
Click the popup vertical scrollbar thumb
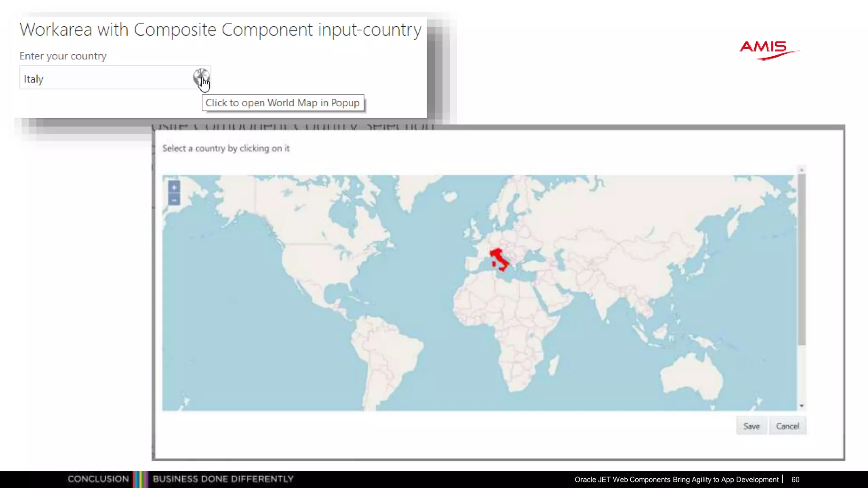click(801, 259)
